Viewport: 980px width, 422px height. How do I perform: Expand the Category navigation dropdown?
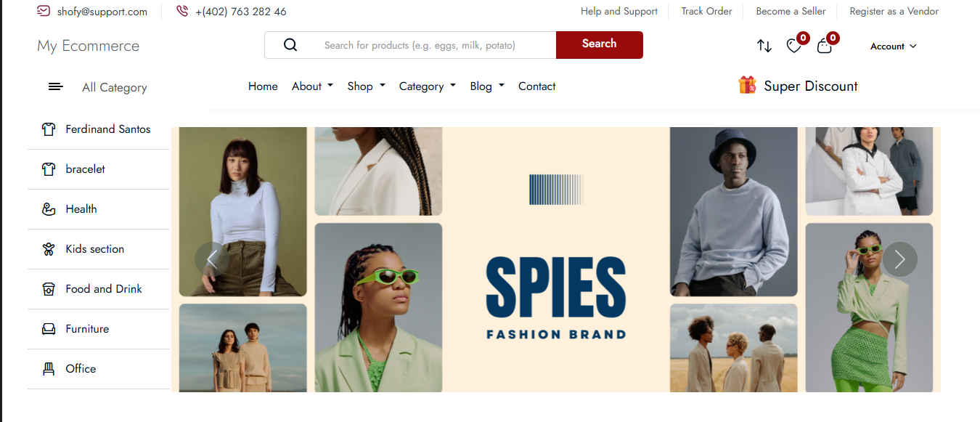click(x=427, y=86)
